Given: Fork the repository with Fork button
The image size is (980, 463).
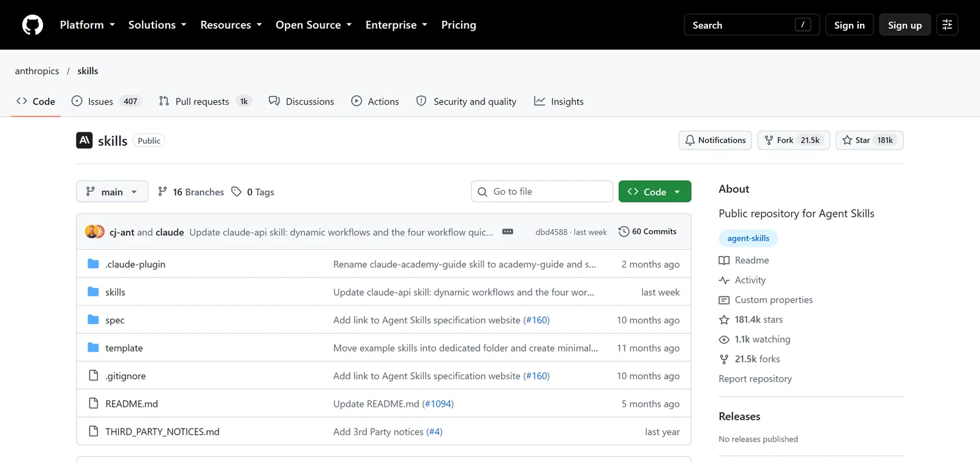Looking at the screenshot, I should pyautogui.click(x=794, y=140).
